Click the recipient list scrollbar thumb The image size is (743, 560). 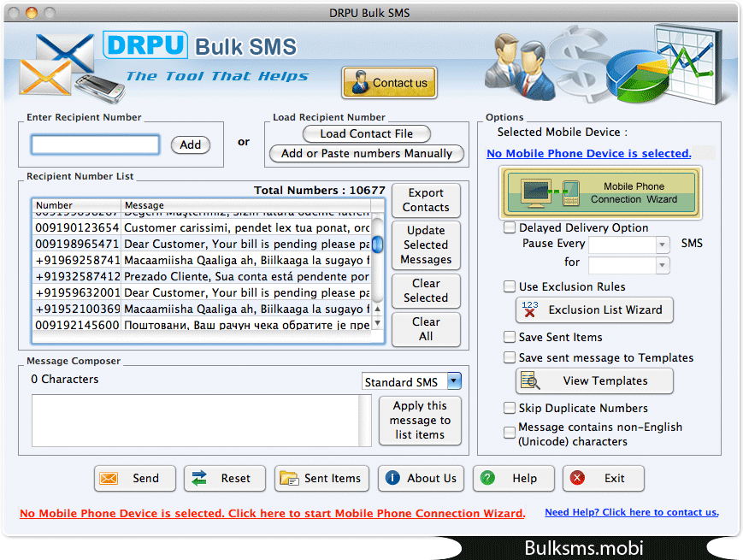point(377,245)
